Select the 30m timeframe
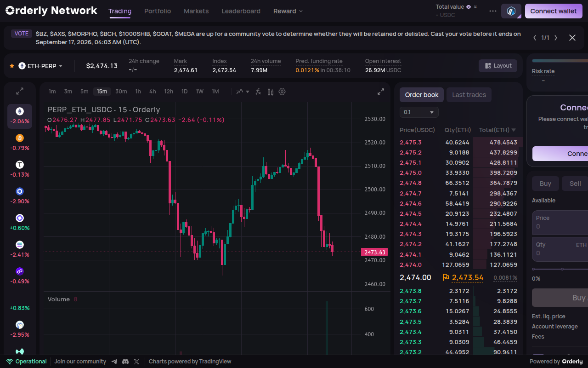 [x=121, y=92]
